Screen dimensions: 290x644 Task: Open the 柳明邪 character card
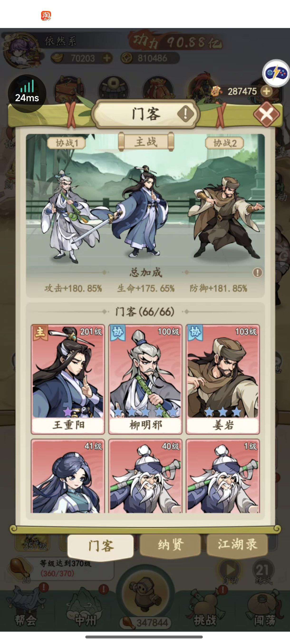[145, 379]
